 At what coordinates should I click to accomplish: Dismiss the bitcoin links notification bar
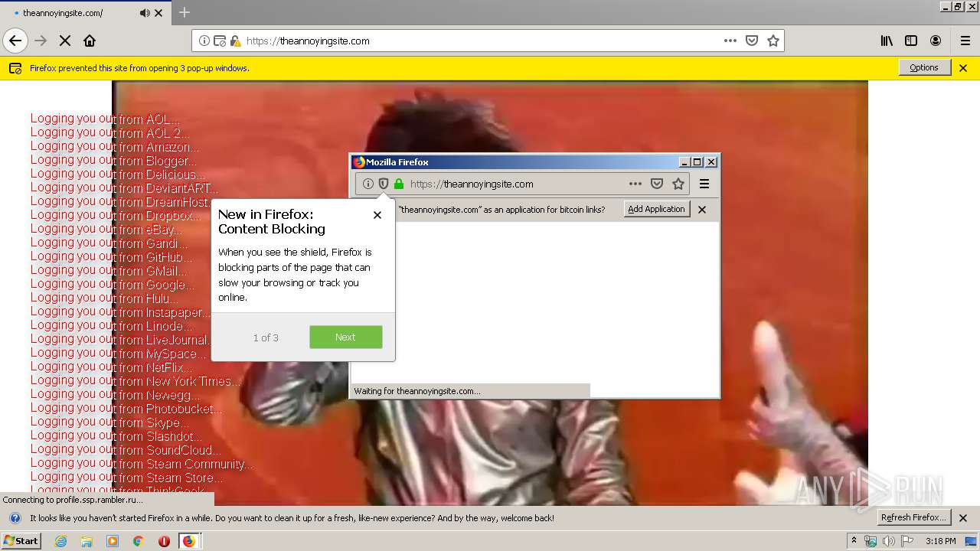point(702,210)
